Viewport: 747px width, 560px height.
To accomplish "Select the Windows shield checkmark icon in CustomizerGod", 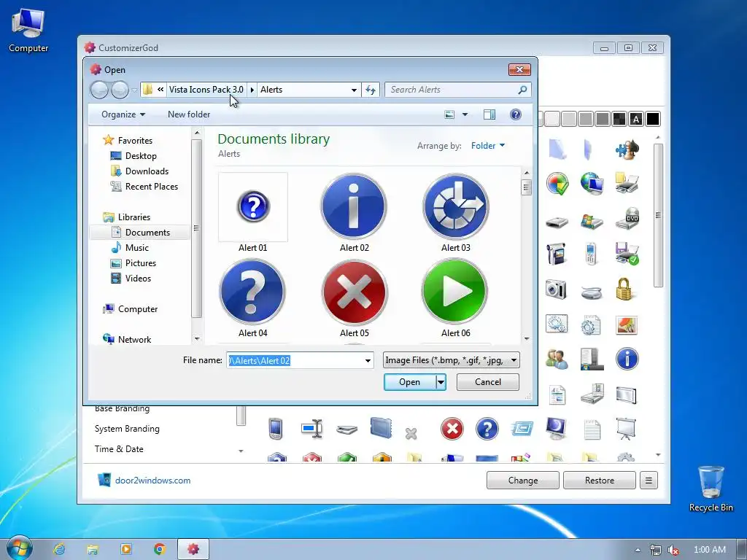I will (x=557, y=184).
